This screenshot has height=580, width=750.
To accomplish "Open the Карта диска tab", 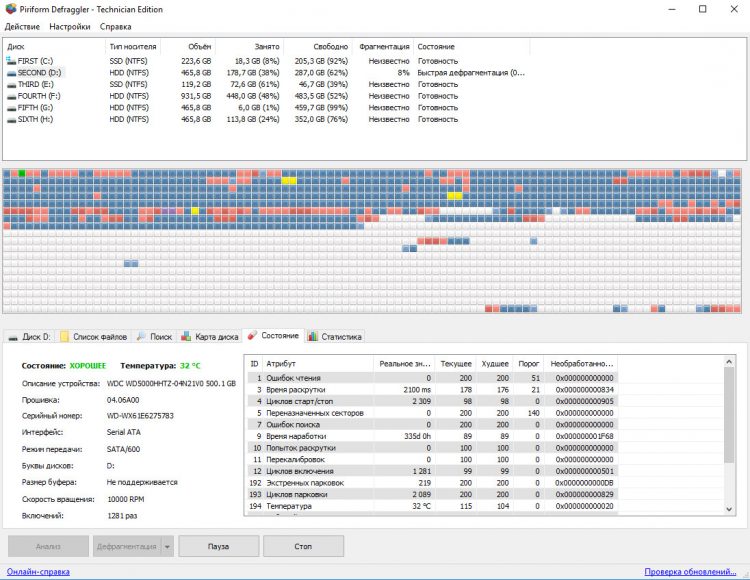I will pos(210,336).
